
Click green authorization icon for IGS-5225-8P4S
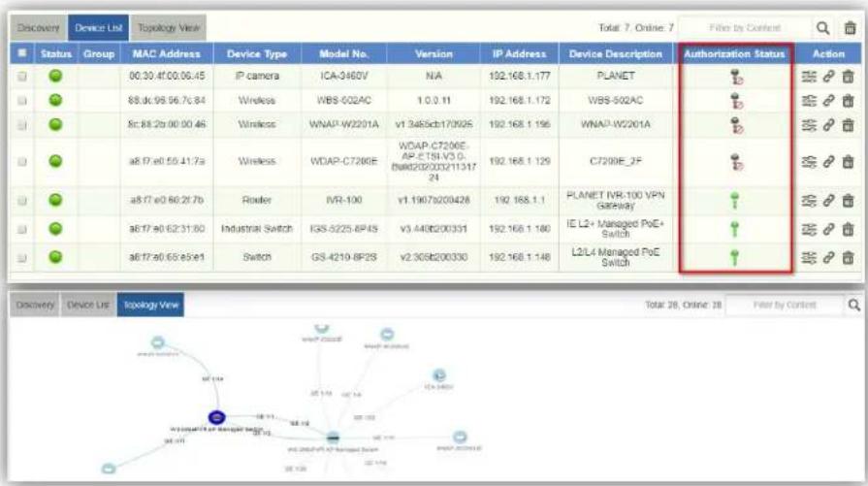pyautogui.click(x=734, y=229)
